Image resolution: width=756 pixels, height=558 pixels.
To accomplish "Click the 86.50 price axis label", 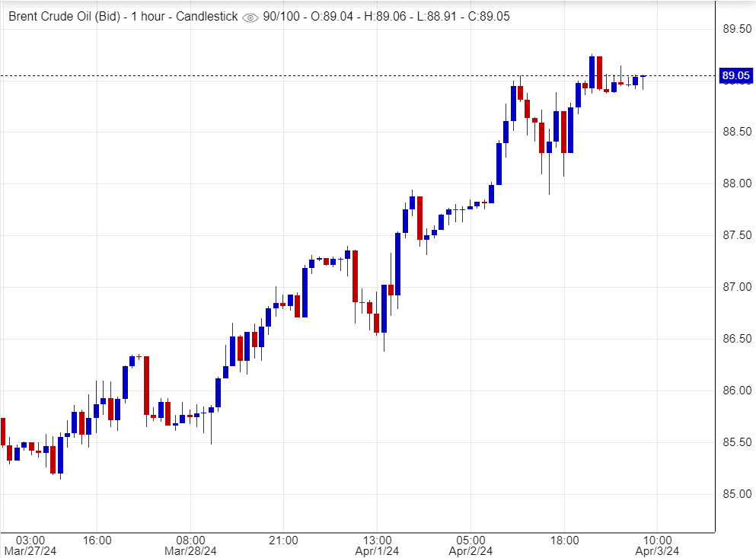I will [737, 339].
